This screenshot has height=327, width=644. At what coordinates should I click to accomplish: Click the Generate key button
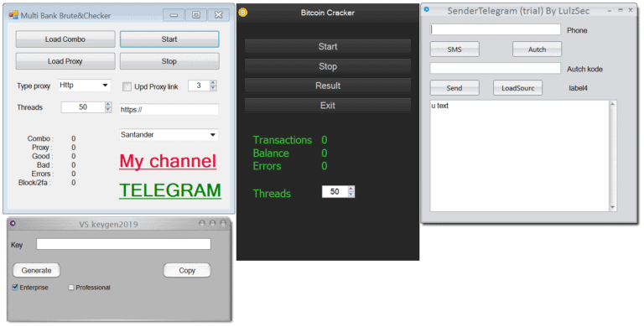pos(37,270)
